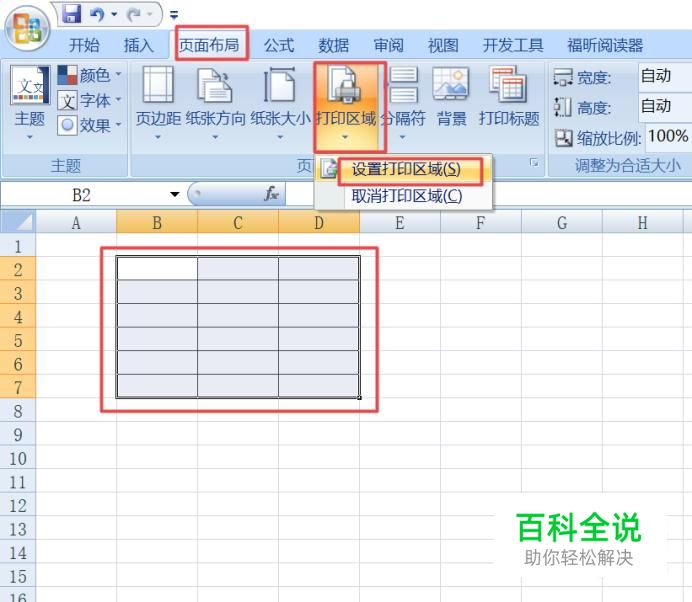The width and height of the screenshot is (692, 602).
Task: Select row 15 header
Action: [x=18, y=576]
